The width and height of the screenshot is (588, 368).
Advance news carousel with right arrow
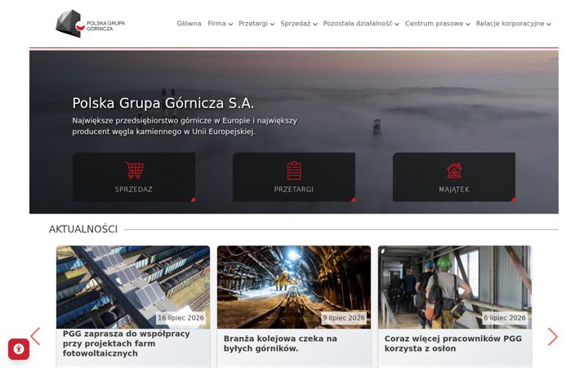[552, 336]
